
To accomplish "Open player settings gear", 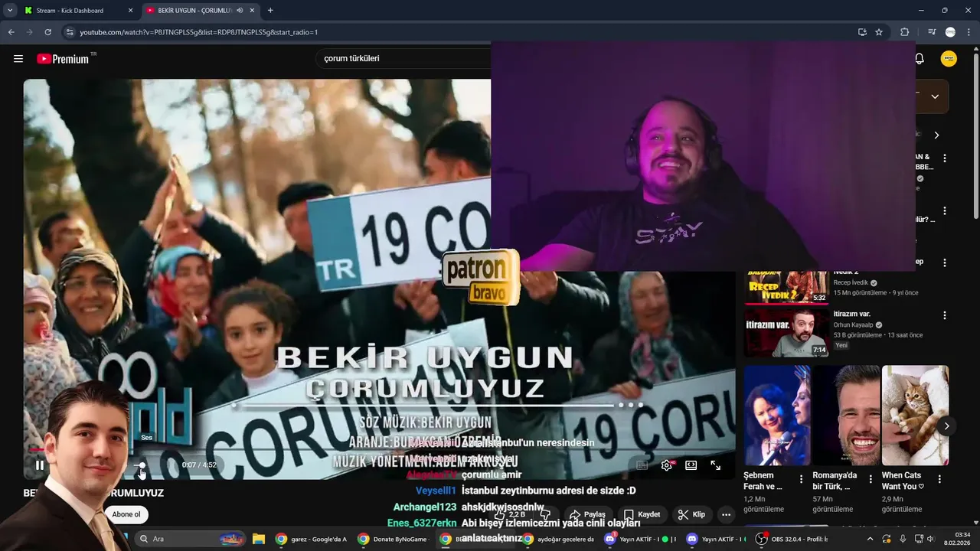I will pyautogui.click(x=667, y=465).
